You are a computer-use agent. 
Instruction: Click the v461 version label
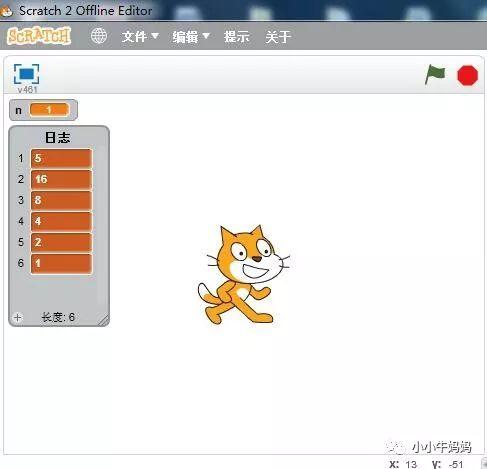(x=27, y=89)
